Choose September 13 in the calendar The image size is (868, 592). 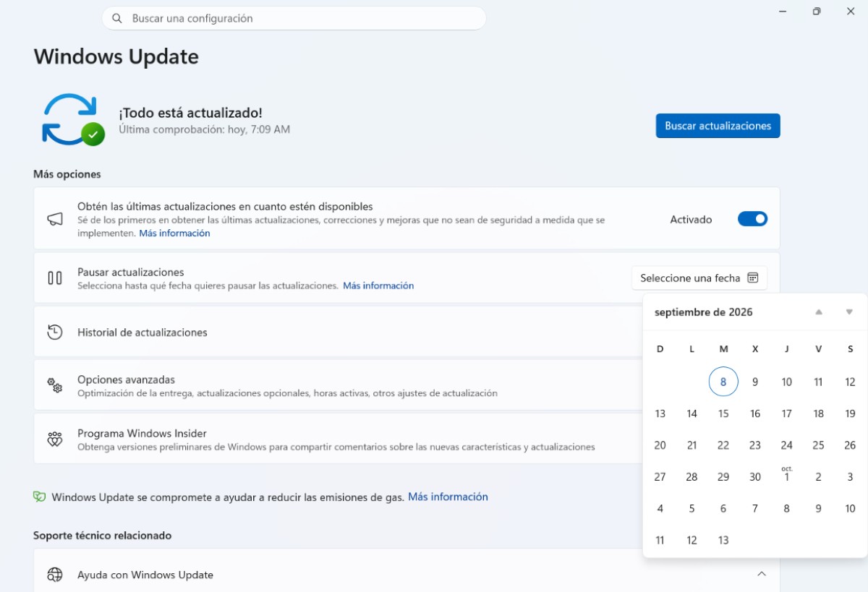click(660, 413)
